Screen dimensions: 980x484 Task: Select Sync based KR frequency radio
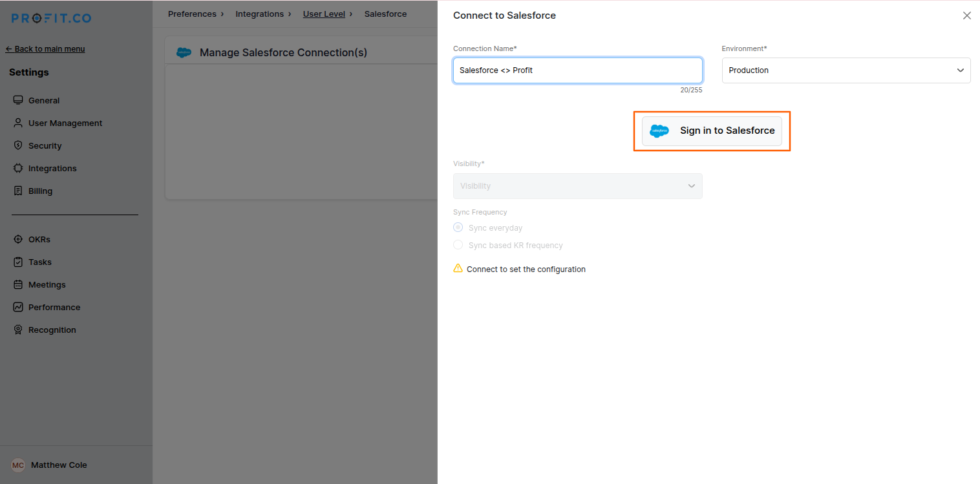(x=458, y=245)
